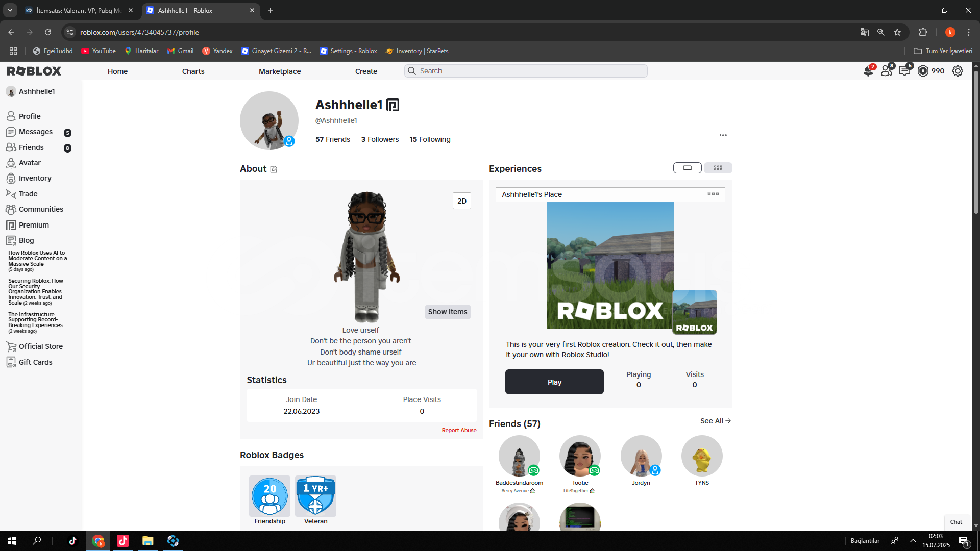Expand hidden system tray icons chevron
Screen dimensions: 980x551
pyautogui.click(x=913, y=541)
